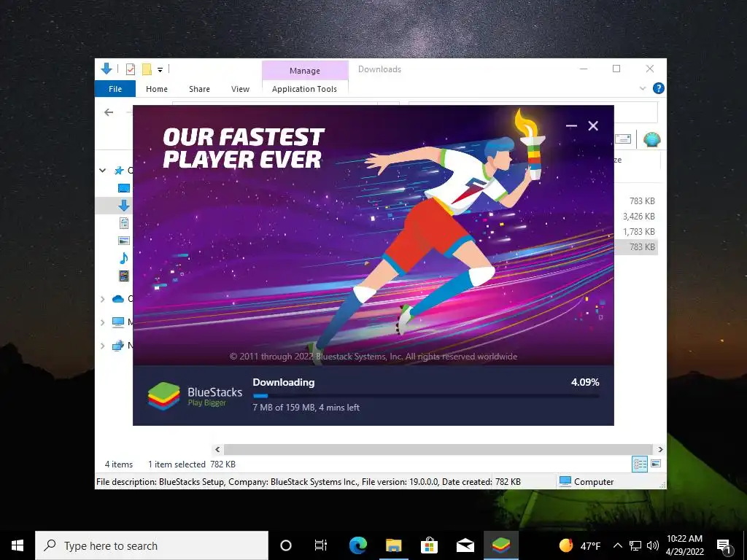Open the Customize Quick Access Toolbar dropdown
The image size is (747, 560).
160,70
